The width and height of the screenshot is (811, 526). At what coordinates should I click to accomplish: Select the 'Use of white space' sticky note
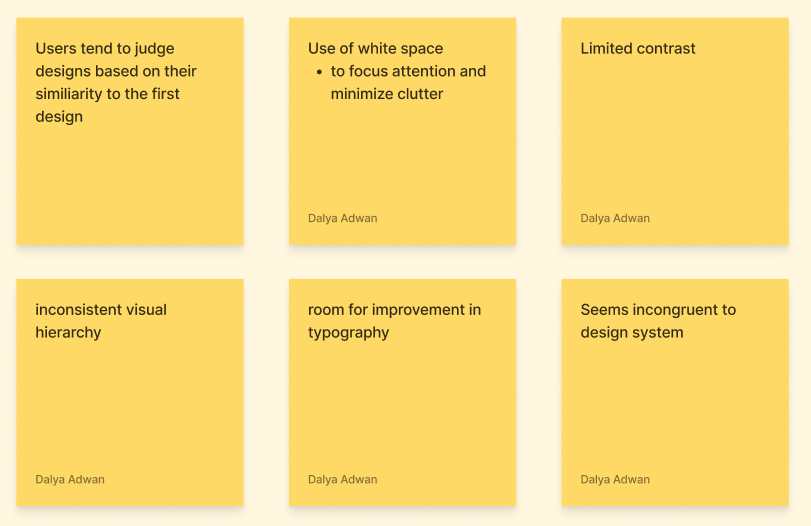402,131
